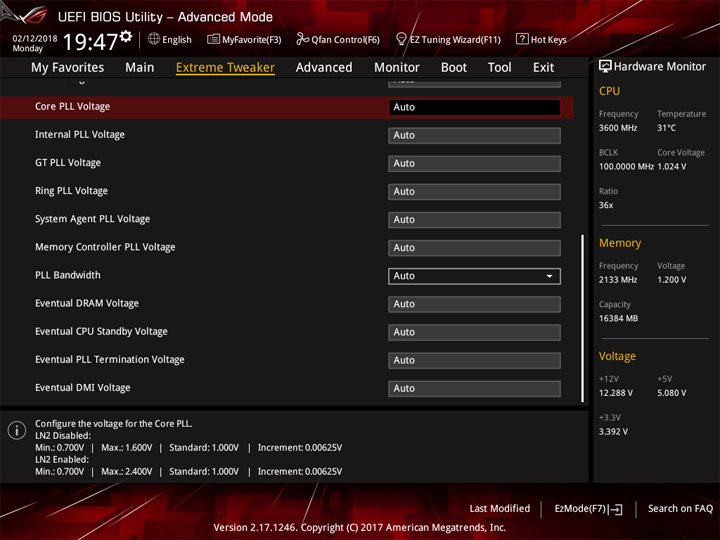The image size is (720, 540).
Task: Select the GT PLL Voltage label
Action: 68,163
